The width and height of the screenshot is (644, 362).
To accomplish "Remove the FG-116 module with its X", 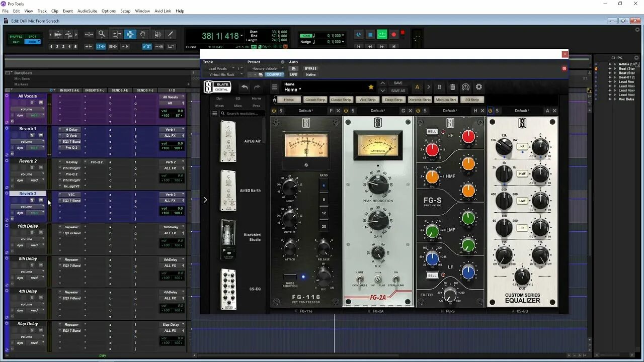I will (338, 111).
